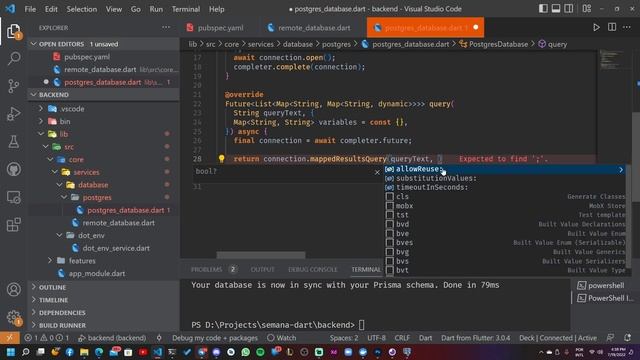Run the Dart file with play icon
Viewport: 640px width, 360px height.
tap(596, 27)
